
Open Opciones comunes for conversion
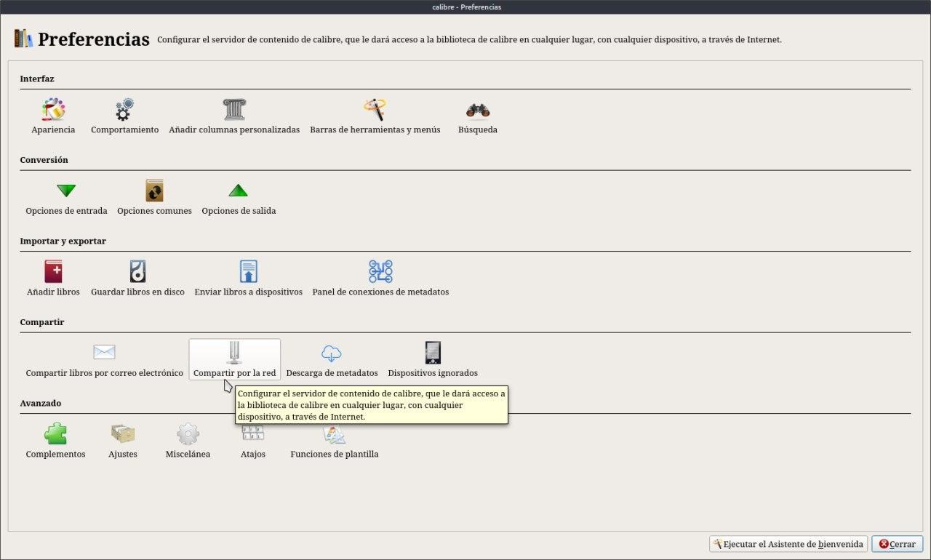(154, 199)
